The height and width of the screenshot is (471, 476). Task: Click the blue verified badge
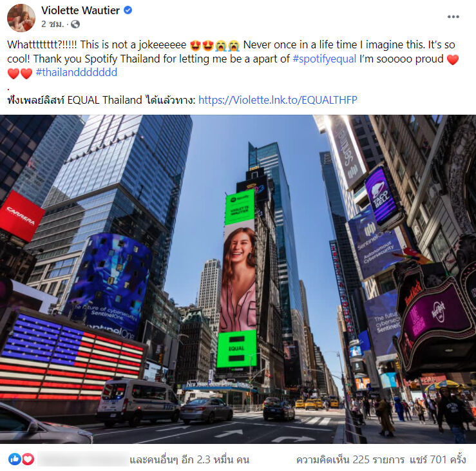click(128, 10)
